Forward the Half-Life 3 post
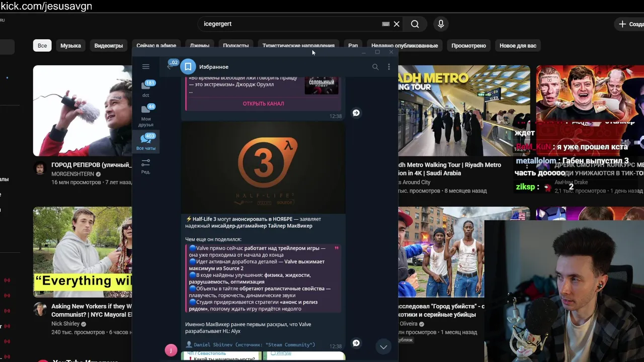 [356, 343]
